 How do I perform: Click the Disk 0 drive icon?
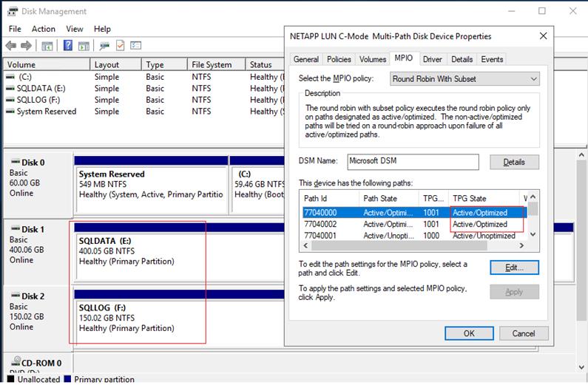coord(16,162)
